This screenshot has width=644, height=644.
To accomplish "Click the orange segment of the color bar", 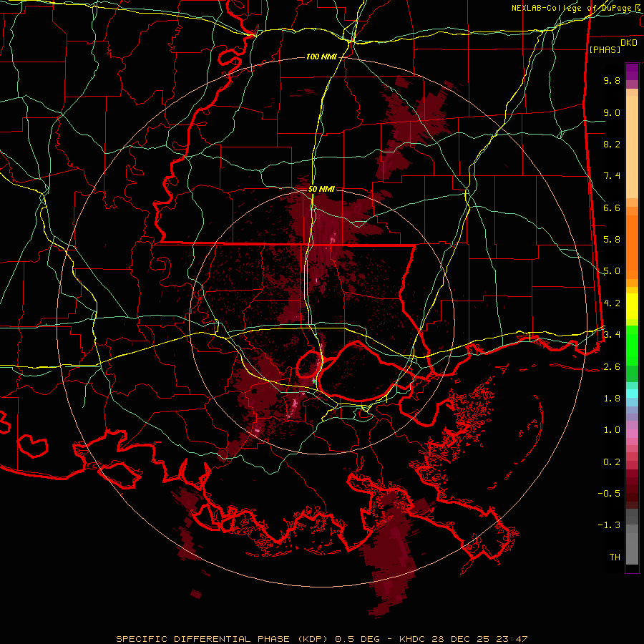I will pos(632,243).
